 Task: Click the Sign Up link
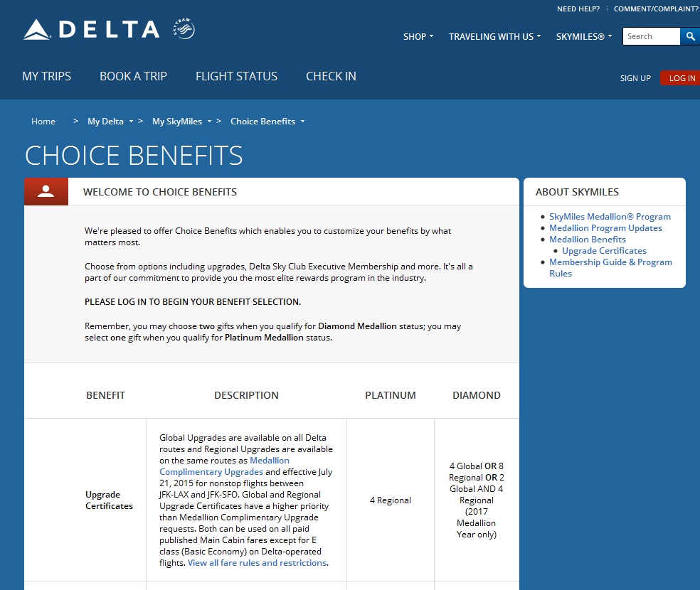coord(635,78)
